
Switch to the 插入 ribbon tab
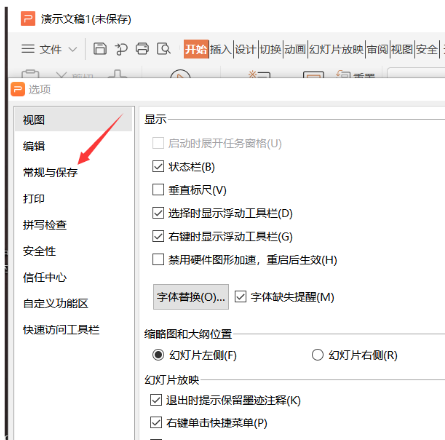pos(221,49)
